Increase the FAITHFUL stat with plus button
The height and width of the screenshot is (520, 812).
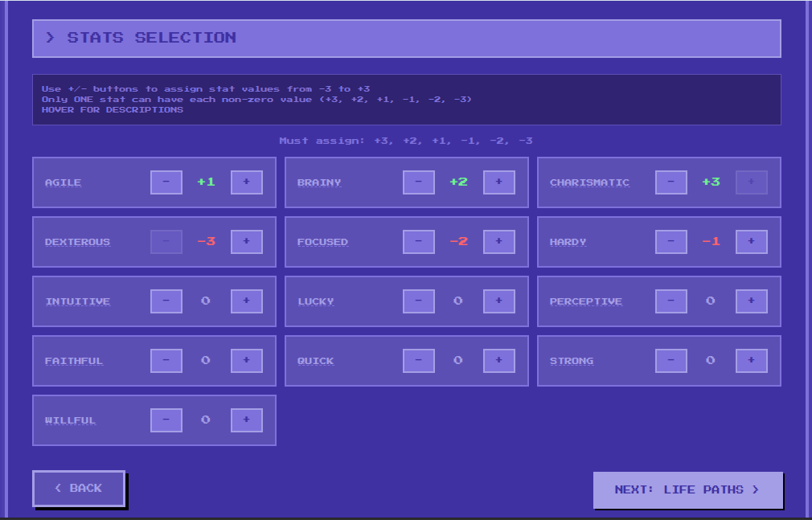tap(247, 361)
